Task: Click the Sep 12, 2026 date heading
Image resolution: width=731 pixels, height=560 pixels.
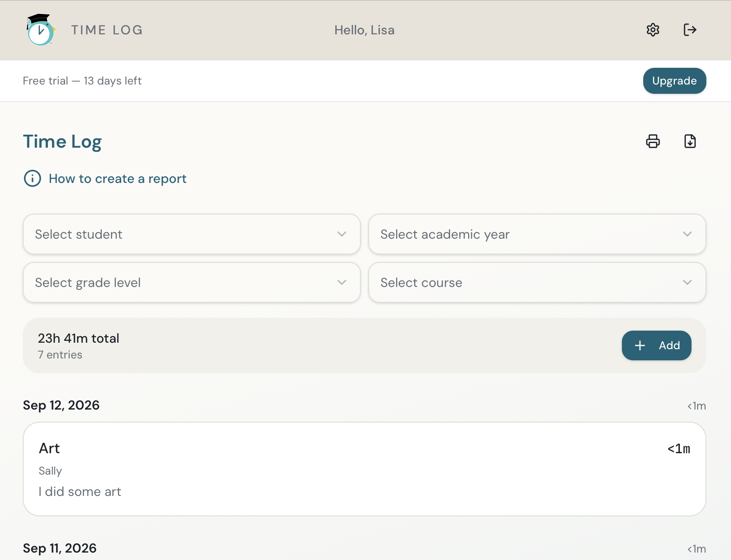Action: point(61,405)
